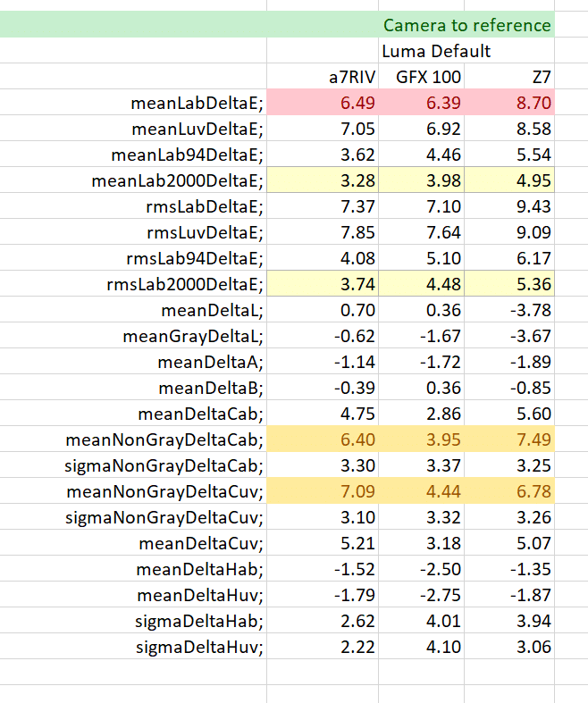Select the 4.01 cell
The image size is (588, 703).
pos(422,621)
